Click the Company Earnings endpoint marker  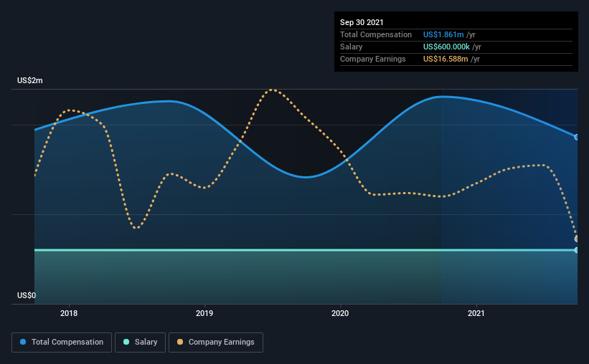coord(577,239)
